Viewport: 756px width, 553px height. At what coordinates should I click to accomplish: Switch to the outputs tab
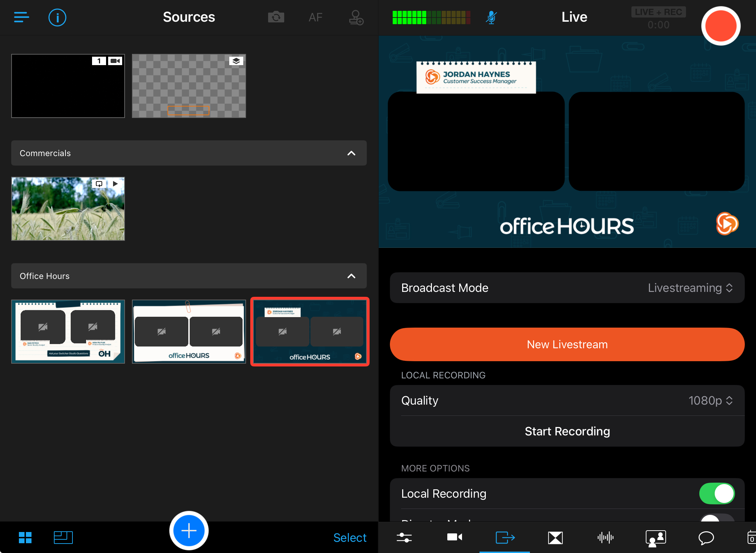[x=505, y=537]
